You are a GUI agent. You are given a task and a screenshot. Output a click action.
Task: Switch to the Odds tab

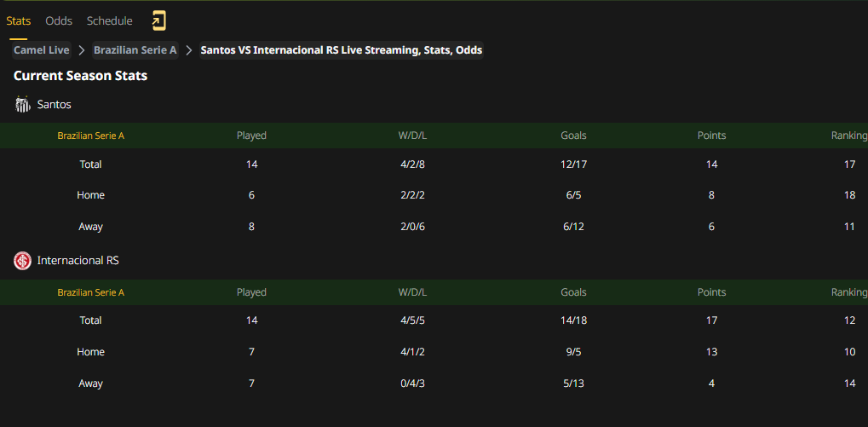click(x=59, y=21)
